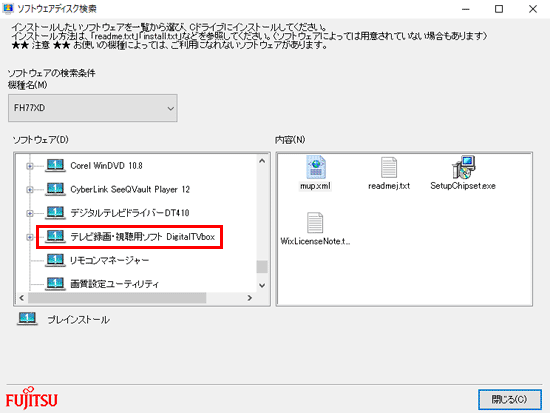Open the 機種名 FH77XD dropdown

tap(93, 108)
